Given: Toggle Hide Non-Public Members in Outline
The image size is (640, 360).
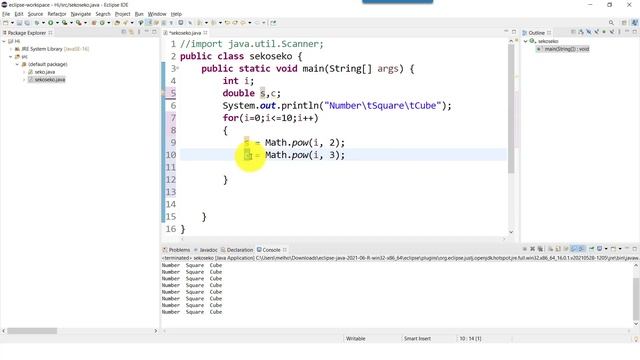Looking at the screenshot, I should tap(604, 31).
